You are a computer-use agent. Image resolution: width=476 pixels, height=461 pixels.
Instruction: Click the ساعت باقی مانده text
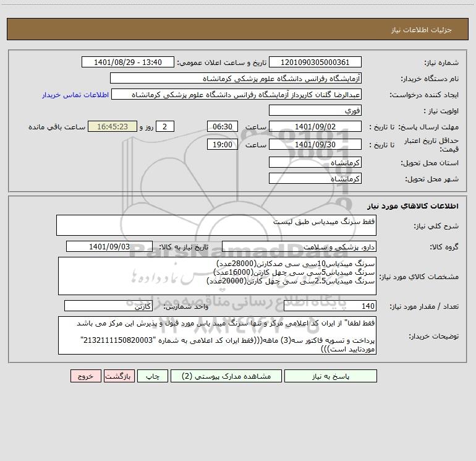(57, 127)
